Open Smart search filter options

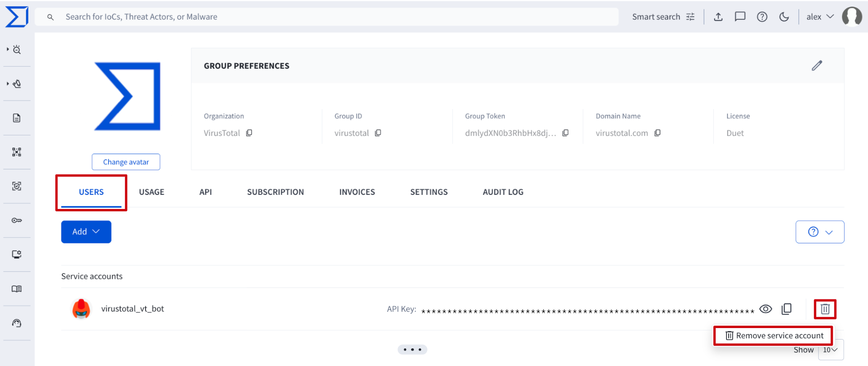click(663, 17)
